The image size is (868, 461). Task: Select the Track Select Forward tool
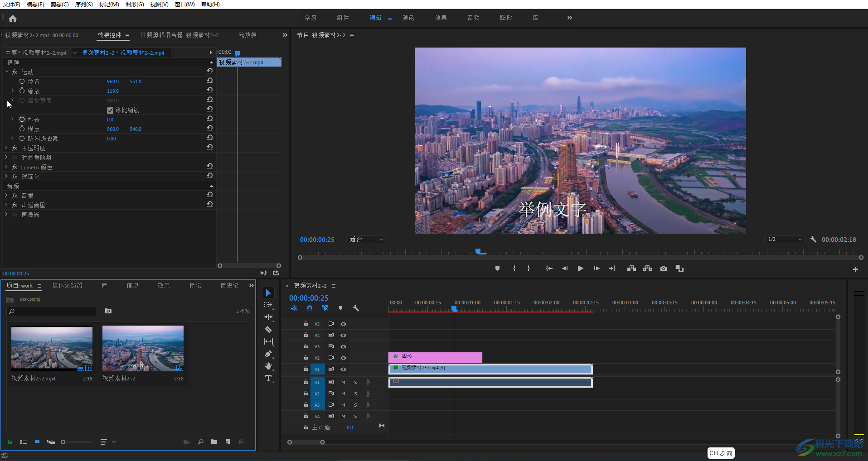(268, 305)
